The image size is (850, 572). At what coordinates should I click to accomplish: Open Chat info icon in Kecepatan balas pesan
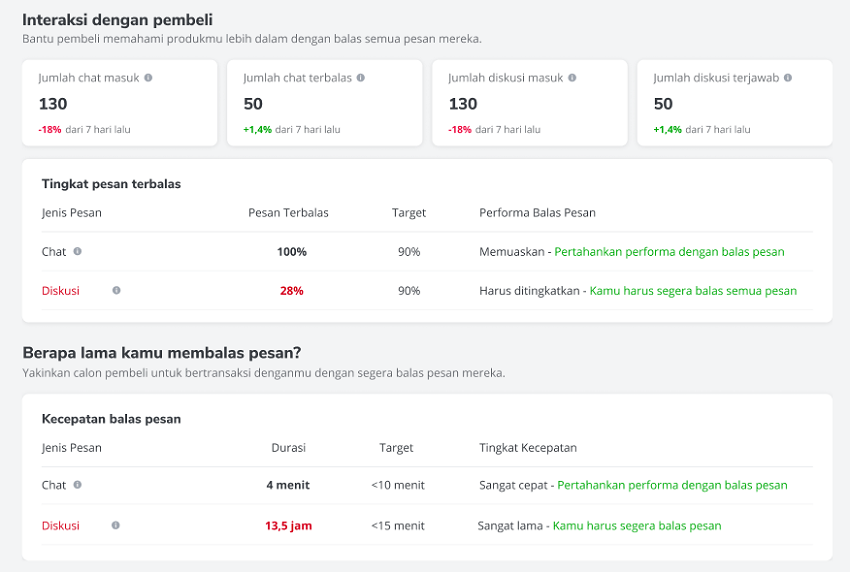tap(78, 485)
